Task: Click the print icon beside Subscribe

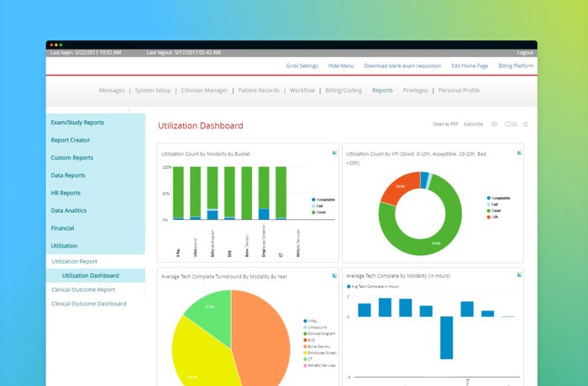Action: [495, 124]
